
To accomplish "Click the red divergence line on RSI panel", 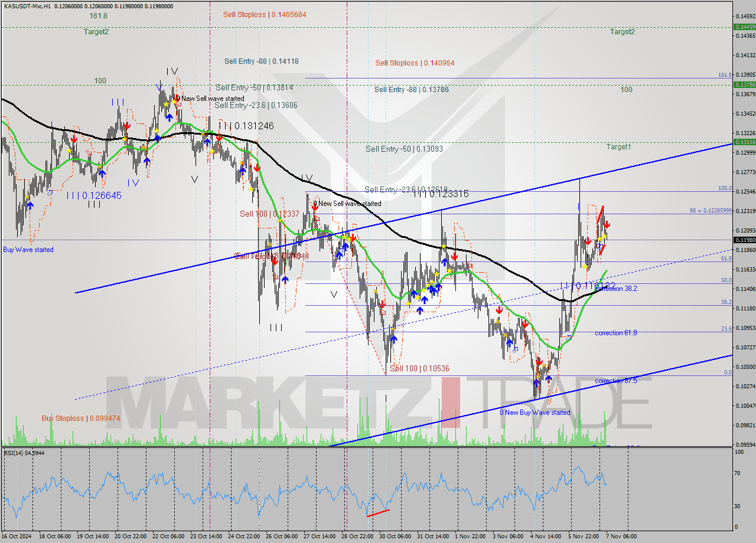I will point(378,513).
